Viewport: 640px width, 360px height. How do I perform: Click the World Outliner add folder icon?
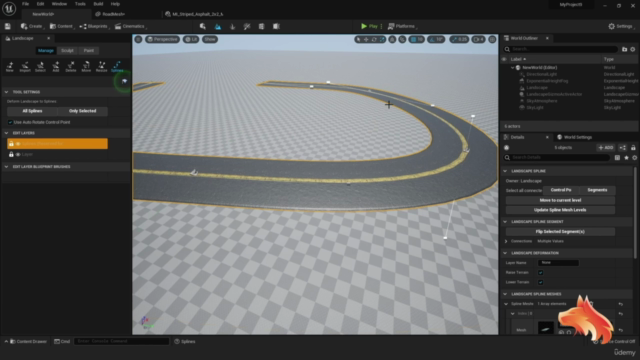point(624,49)
